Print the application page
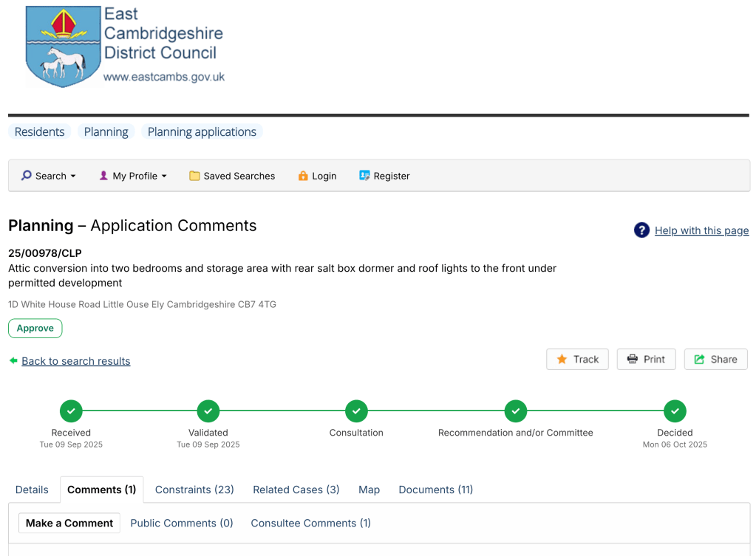756x556 pixels. click(x=646, y=359)
